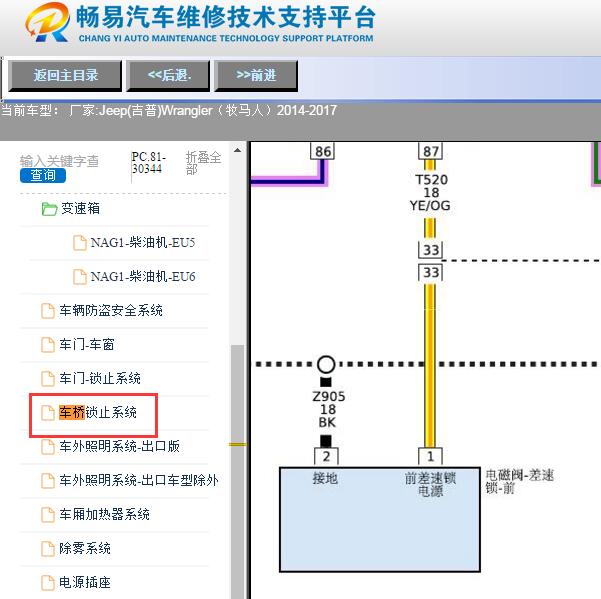Image resolution: width=601 pixels, height=599 pixels.
Task: Click 接地 label in component box
Action: 325,478
